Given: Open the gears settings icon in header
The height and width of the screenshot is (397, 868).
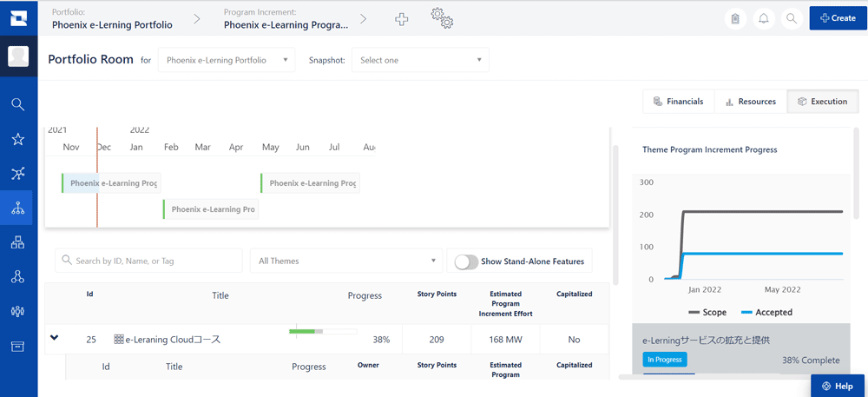Looking at the screenshot, I should (443, 17).
